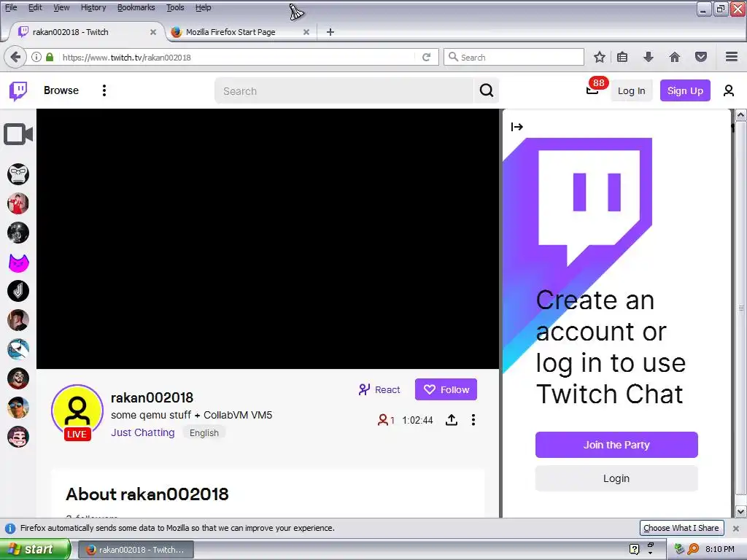This screenshot has width=747, height=560.
Task: Open the pink cat avatar channel
Action: (18, 262)
